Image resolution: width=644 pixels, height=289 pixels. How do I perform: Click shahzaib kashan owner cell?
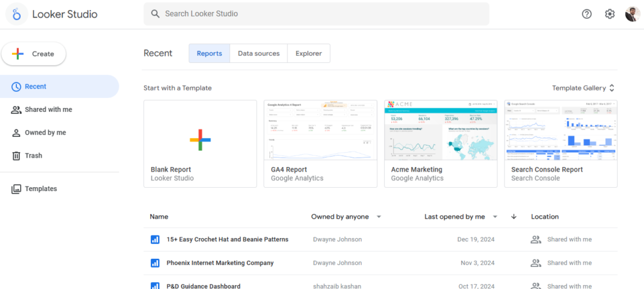[337, 286]
